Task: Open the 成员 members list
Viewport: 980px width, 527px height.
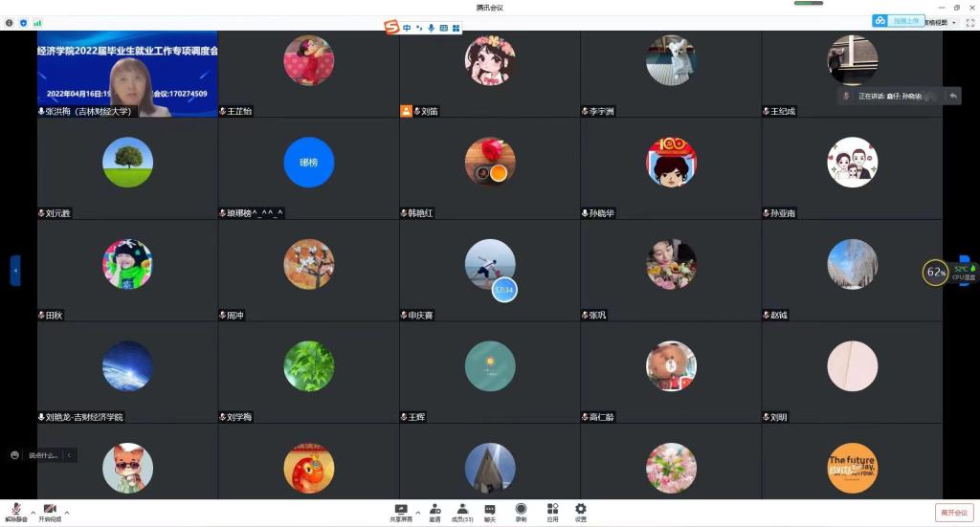Action: [x=462, y=512]
